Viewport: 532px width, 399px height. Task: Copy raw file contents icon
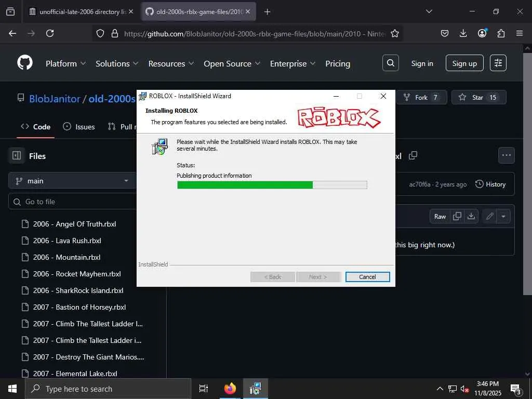click(457, 216)
